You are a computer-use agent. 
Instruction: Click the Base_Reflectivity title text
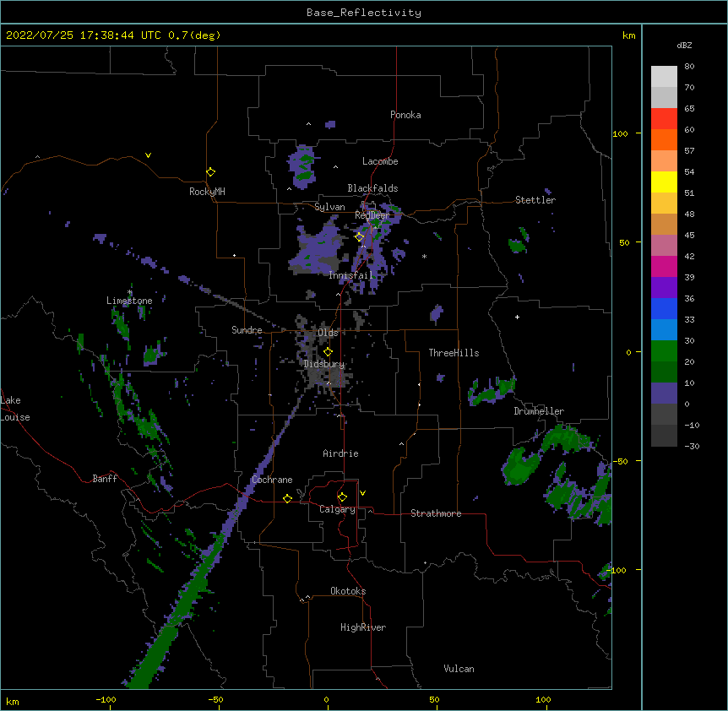tap(364, 13)
